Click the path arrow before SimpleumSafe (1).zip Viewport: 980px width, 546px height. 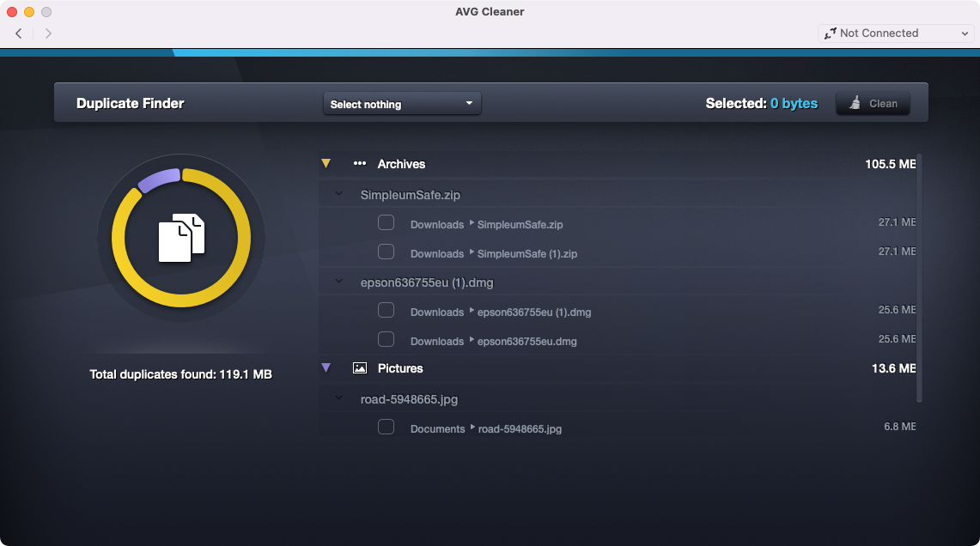pyautogui.click(x=472, y=253)
